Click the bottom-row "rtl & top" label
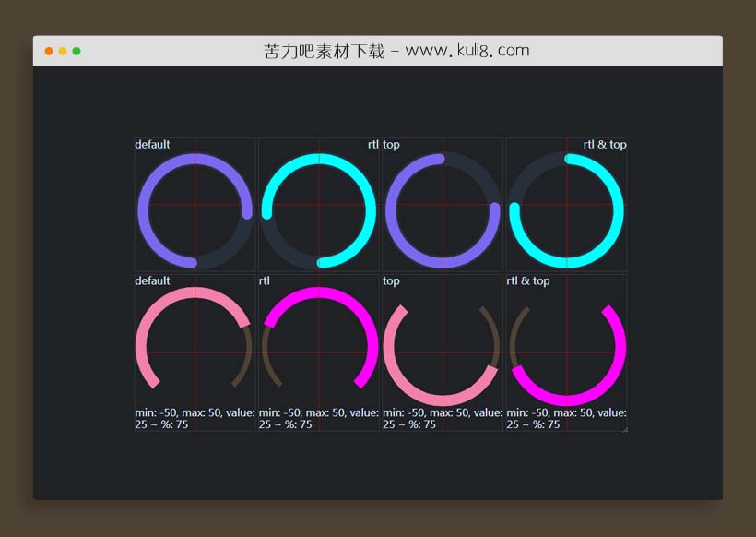The height and width of the screenshot is (537, 756). [x=527, y=280]
